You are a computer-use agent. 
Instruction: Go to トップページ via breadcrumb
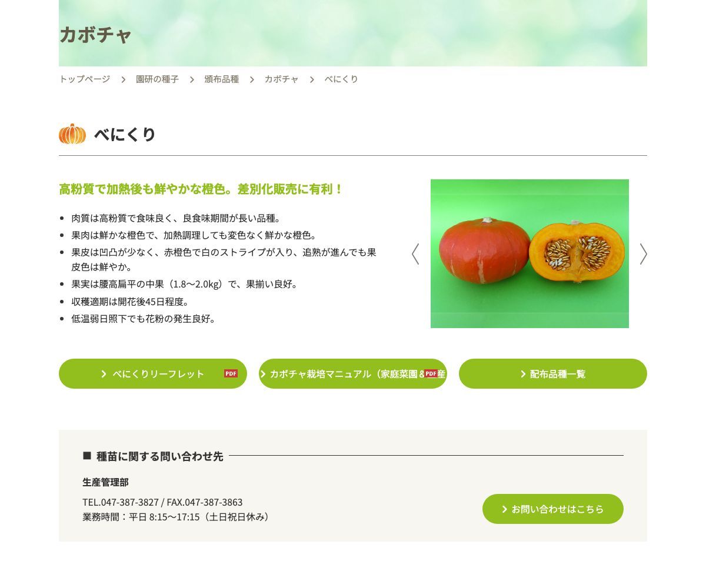(x=84, y=79)
